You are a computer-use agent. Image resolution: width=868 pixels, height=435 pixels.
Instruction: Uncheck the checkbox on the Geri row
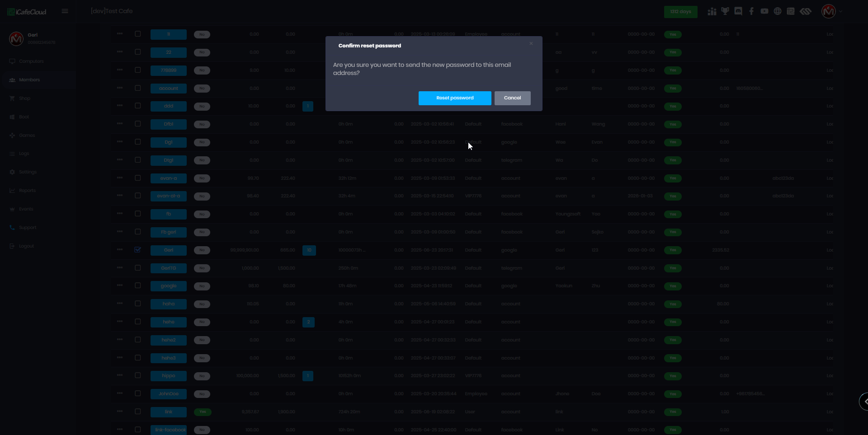[138, 250]
